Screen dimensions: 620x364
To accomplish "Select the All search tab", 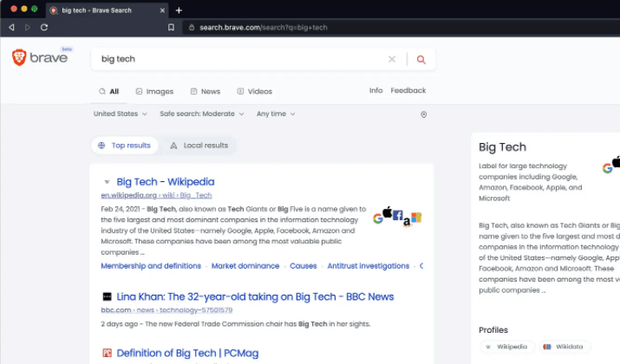I will [108, 91].
